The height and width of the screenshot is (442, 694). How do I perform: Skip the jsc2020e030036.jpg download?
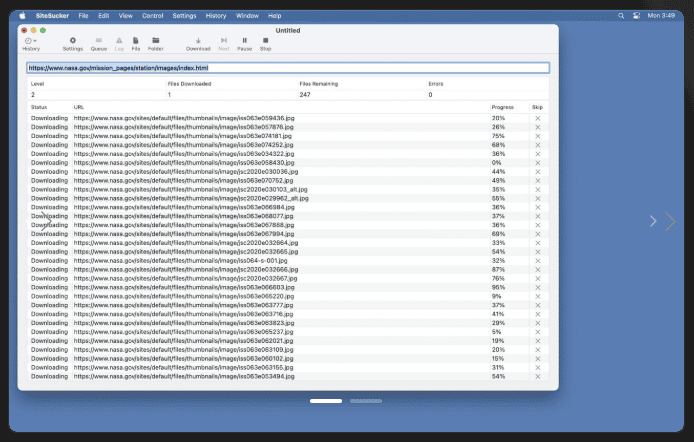coord(538,172)
